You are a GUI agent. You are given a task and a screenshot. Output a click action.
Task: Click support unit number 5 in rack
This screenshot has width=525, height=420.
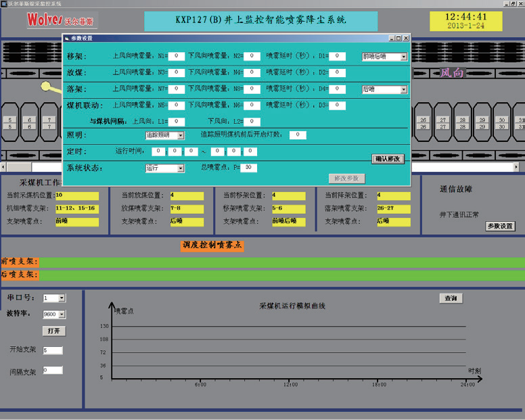tap(10, 122)
